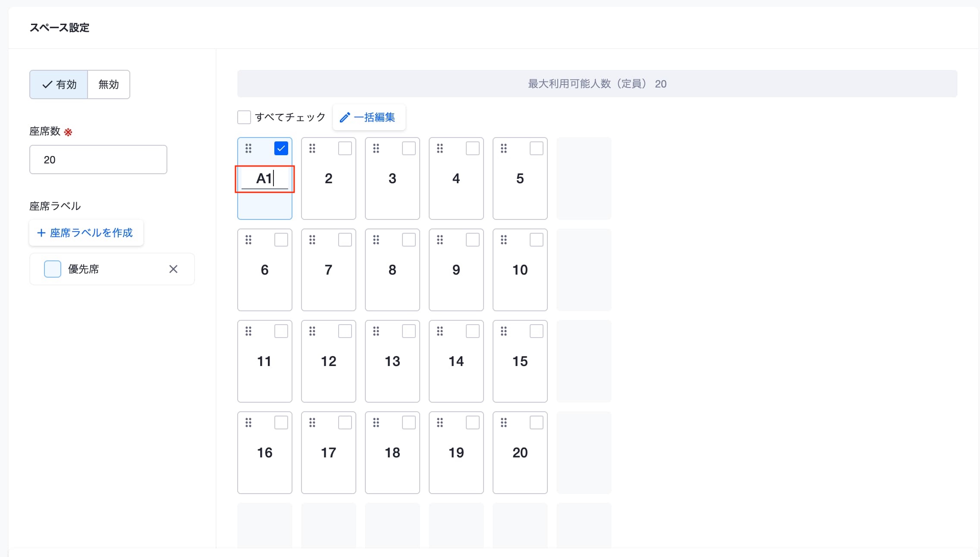Click drag handle icon on seat 7
This screenshot has width=980, height=557.
point(312,240)
